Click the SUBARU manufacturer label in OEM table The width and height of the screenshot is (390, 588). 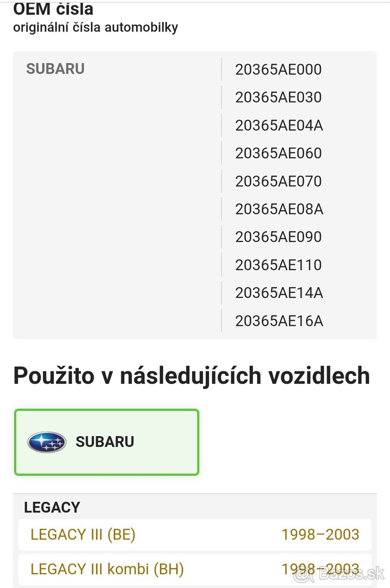click(55, 69)
